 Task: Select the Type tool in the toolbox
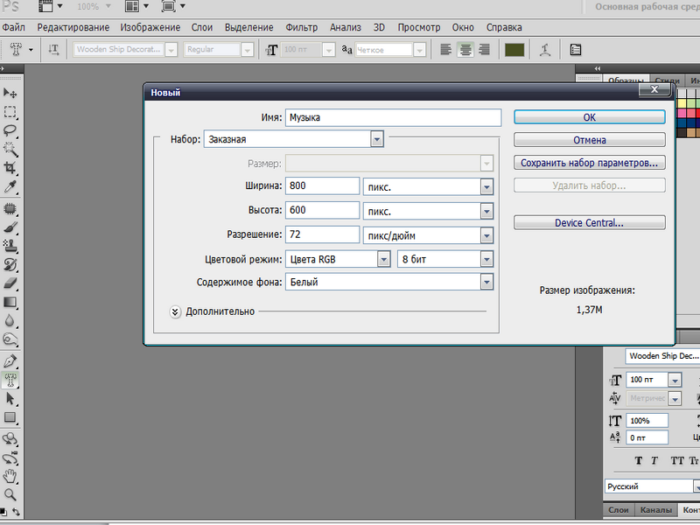(10, 380)
